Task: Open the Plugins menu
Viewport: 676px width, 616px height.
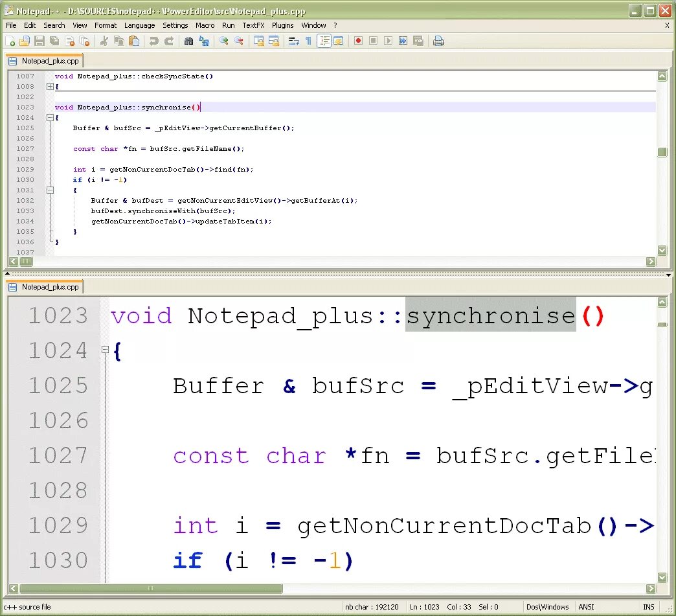Action: (x=283, y=25)
